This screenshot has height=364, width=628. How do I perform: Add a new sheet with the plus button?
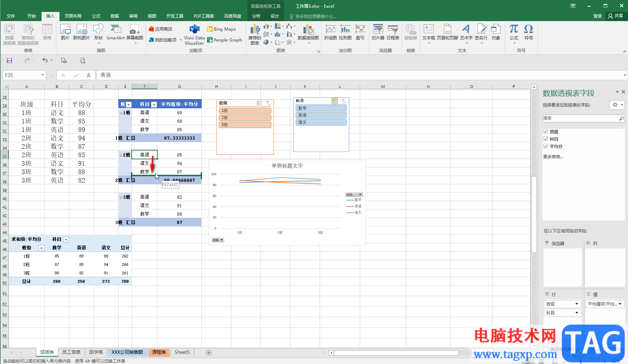pyautogui.click(x=208, y=352)
